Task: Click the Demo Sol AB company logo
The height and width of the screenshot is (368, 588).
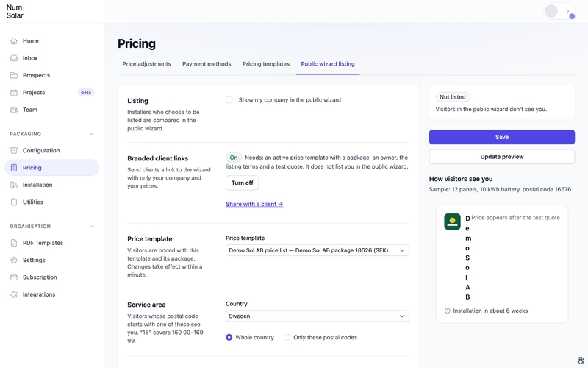Action: (452, 222)
